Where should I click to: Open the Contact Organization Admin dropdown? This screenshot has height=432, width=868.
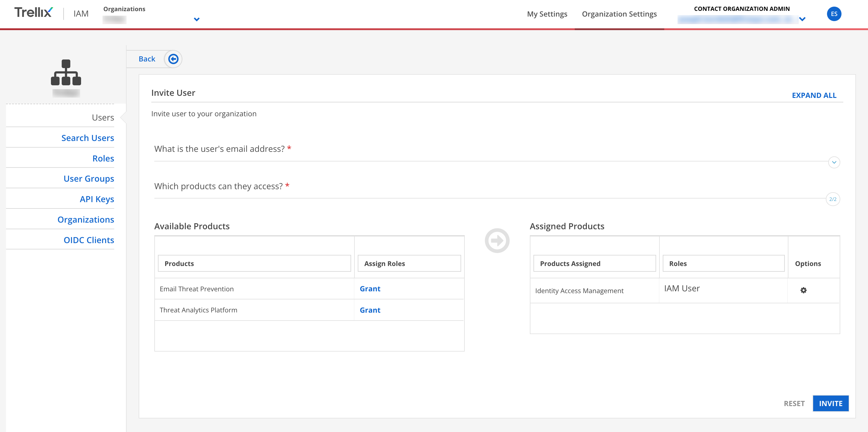(x=802, y=19)
